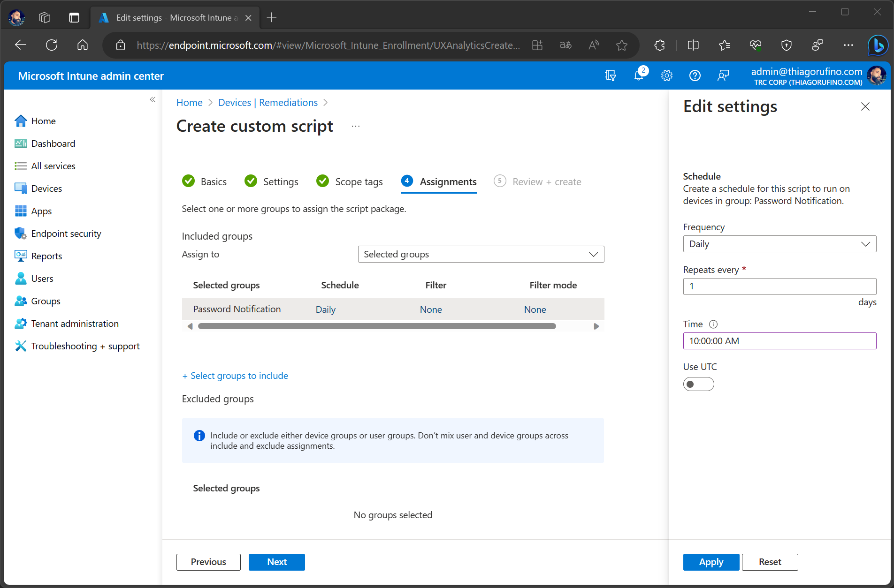Go to the Basics step
This screenshot has width=894, height=588.
(x=204, y=181)
